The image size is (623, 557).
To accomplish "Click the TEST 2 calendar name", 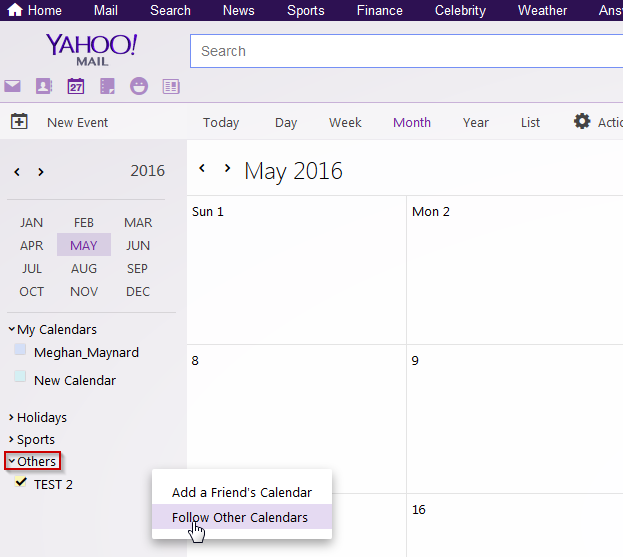I will [53, 485].
